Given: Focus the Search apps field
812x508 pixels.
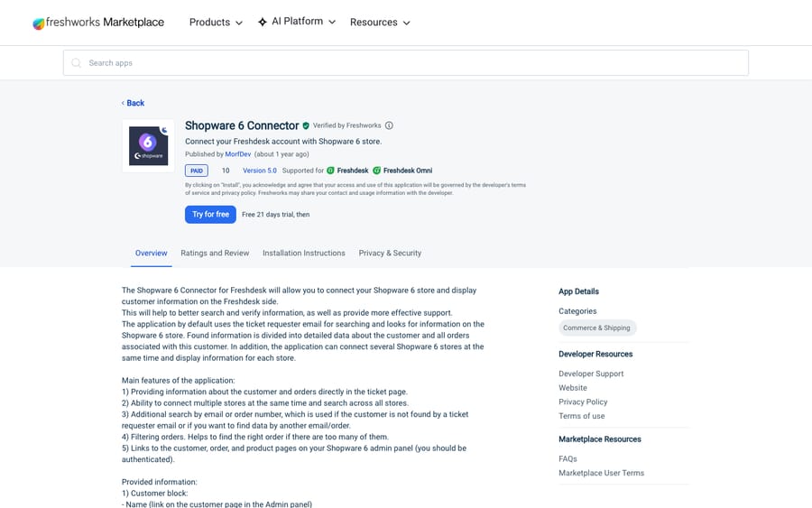Looking at the screenshot, I should pos(405,62).
